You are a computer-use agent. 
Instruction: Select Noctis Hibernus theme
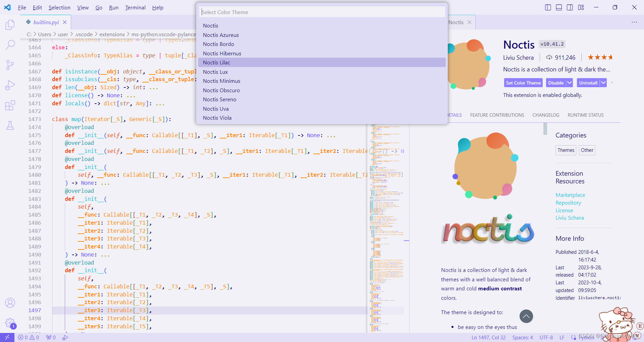click(322, 53)
